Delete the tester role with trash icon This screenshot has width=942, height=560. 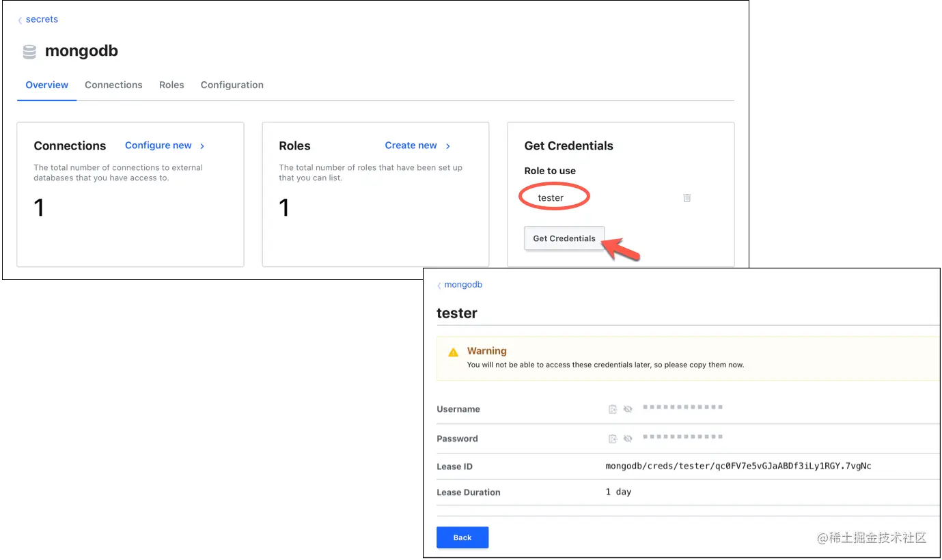pyautogui.click(x=687, y=198)
